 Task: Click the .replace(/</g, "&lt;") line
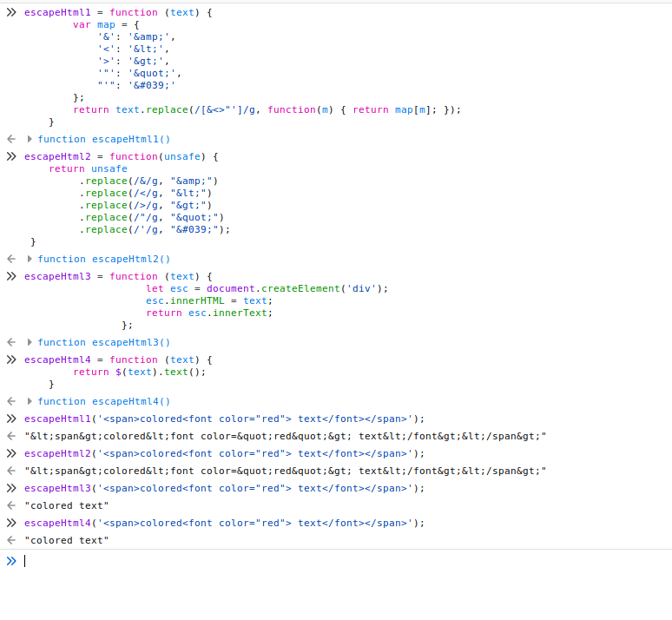pos(146,194)
